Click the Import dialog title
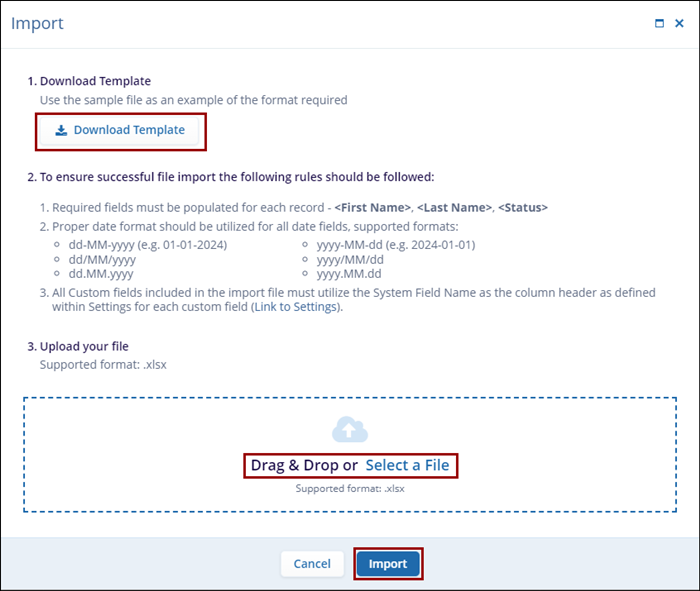This screenshot has width=700, height=591. click(36, 23)
